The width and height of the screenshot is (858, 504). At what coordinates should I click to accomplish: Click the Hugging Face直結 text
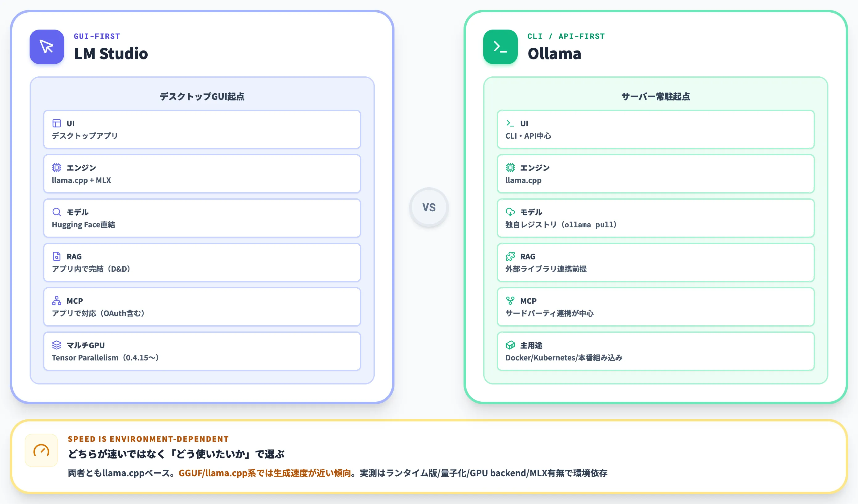pos(84,225)
